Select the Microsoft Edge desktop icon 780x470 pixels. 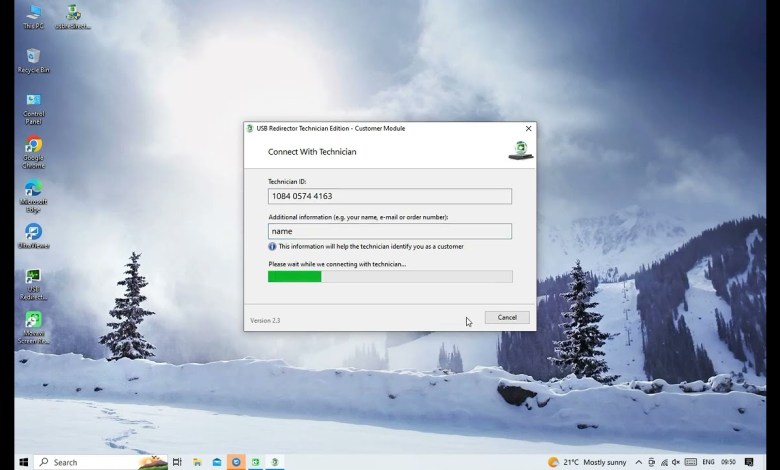point(33,190)
